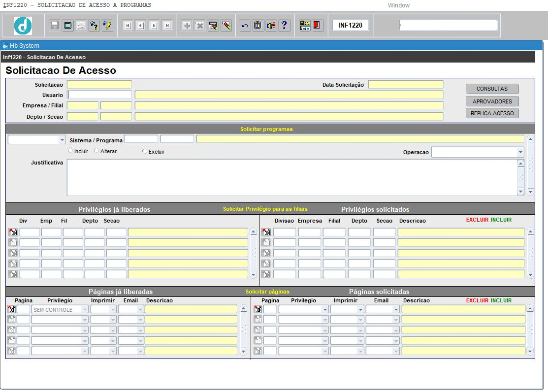Go to last record toolbar arrow
Image resolution: width=548 pixels, height=392 pixels.
tap(167, 25)
